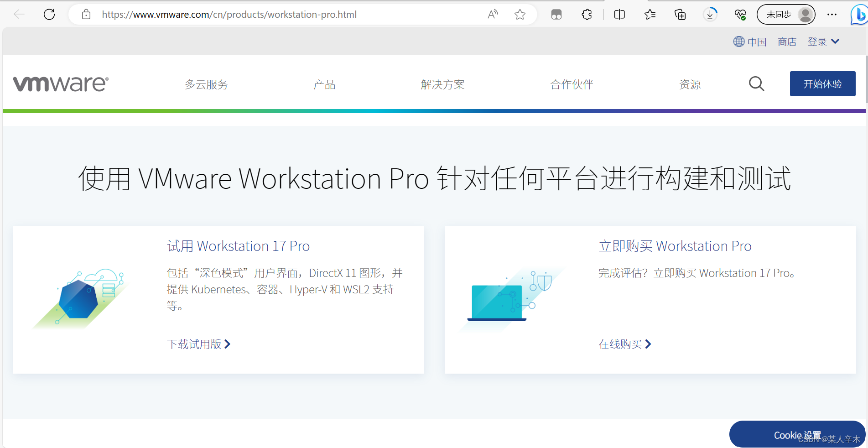Open Browser essentials heart icon
Image resolution: width=868 pixels, height=448 pixels.
pos(740,14)
